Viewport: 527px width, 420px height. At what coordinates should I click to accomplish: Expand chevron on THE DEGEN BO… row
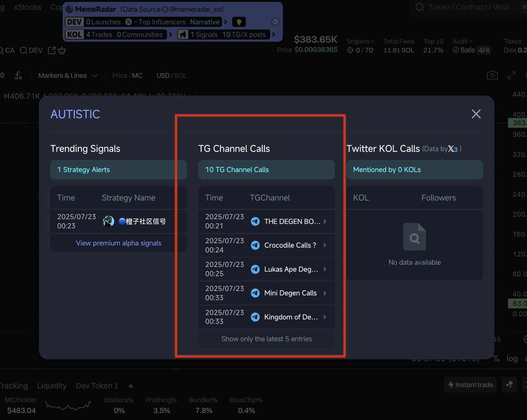[325, 222]
